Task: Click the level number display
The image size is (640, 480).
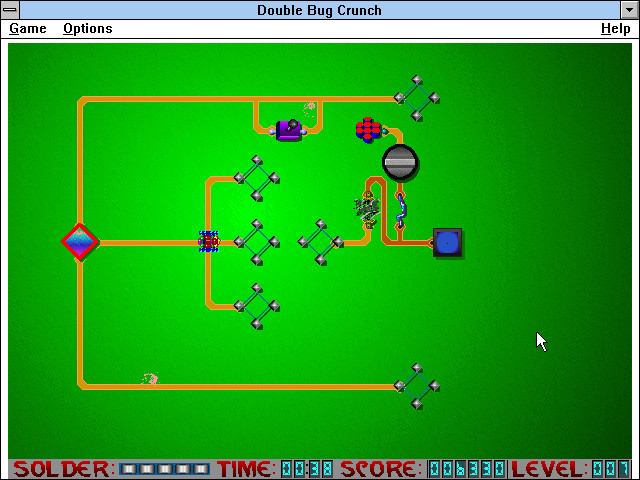Action: (611, 469)
